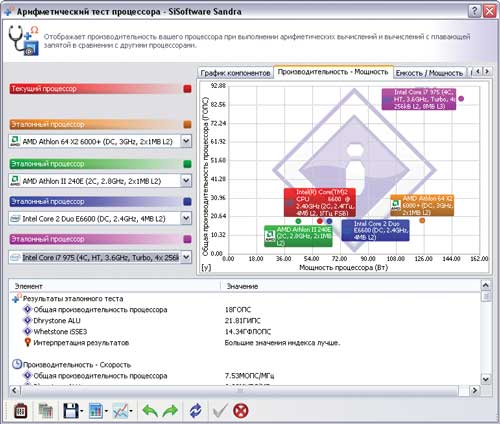Select the Whetstone iSSE3 row label
500x424 pixels.
60,331
